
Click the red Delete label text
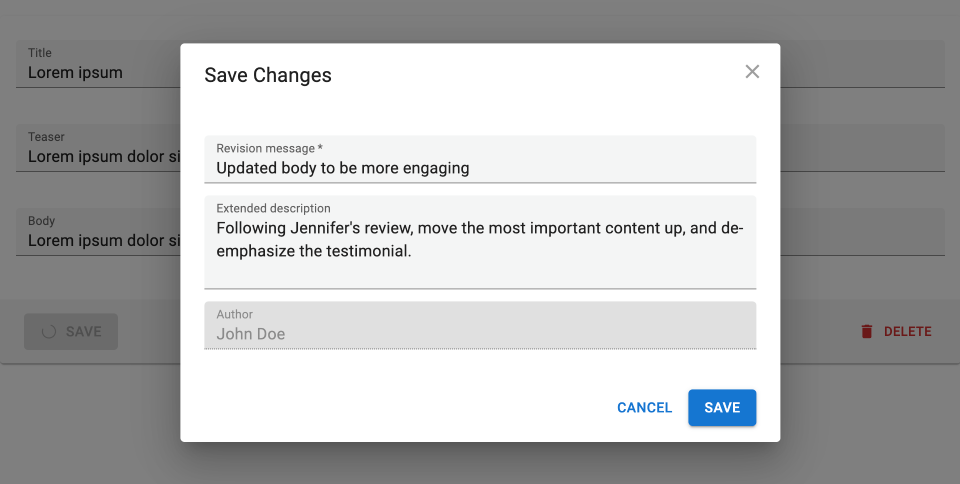tap(907, 332)
